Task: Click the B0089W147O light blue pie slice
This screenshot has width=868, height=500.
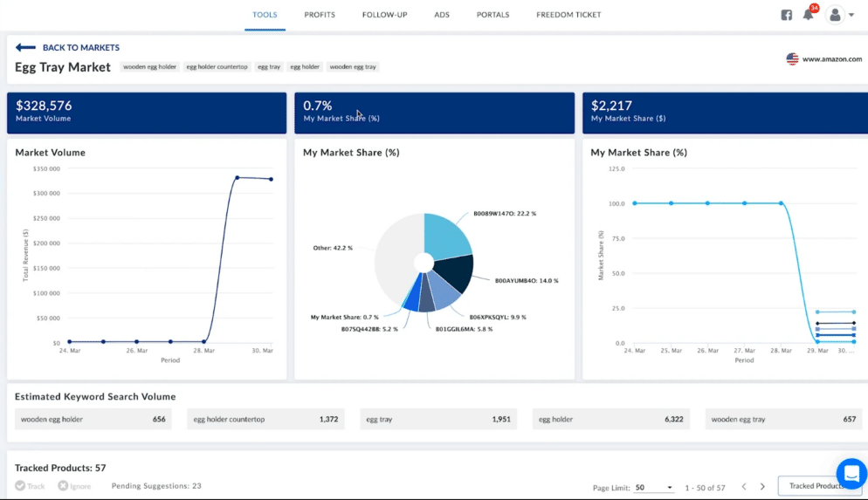Action: point(445,236)
